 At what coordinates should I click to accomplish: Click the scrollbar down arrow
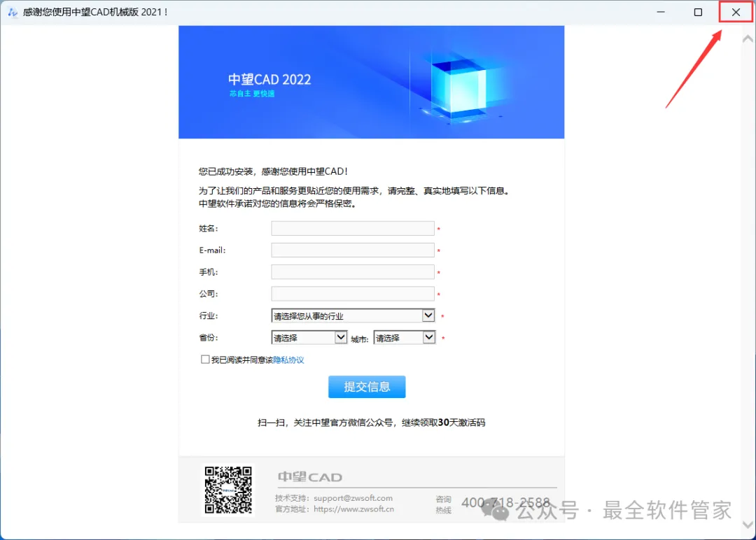coord(748,525)
